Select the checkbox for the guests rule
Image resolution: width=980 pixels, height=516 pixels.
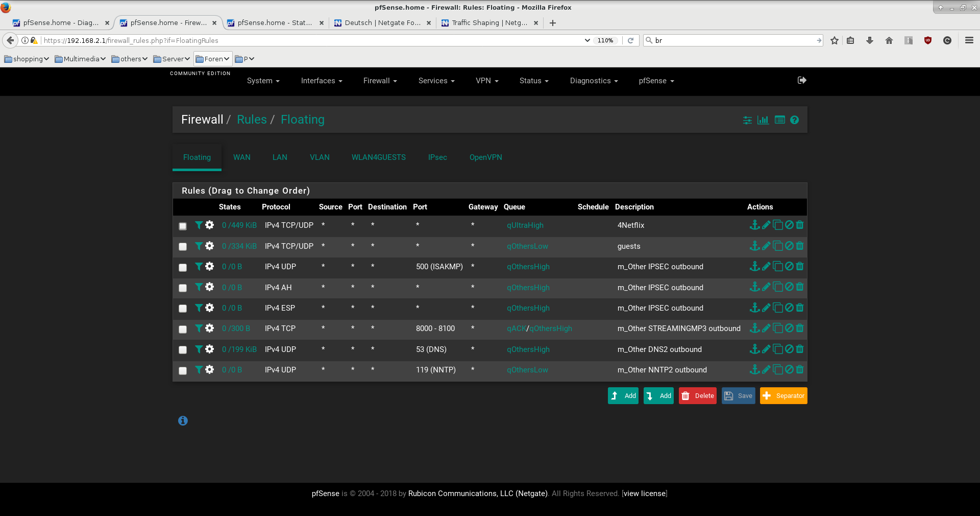(183, 247)
